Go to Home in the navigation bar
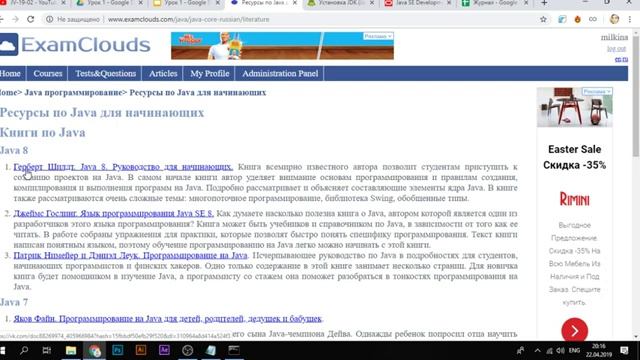The image size is (640, 360). 10,73
